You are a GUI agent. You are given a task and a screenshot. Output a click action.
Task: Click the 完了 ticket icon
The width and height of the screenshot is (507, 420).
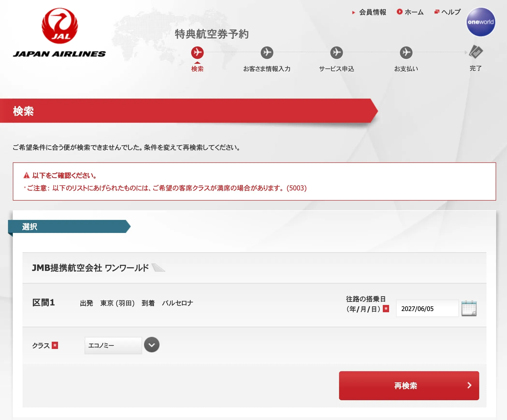click(476, 52)
